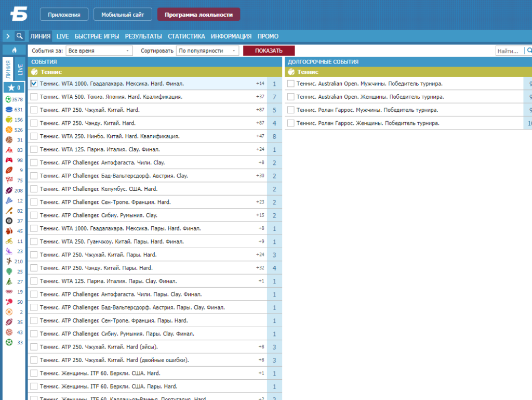The height and width of the screenshot is (400, 532).
Task: Select the water polo icon (23)
Action: tap(9, 251)
